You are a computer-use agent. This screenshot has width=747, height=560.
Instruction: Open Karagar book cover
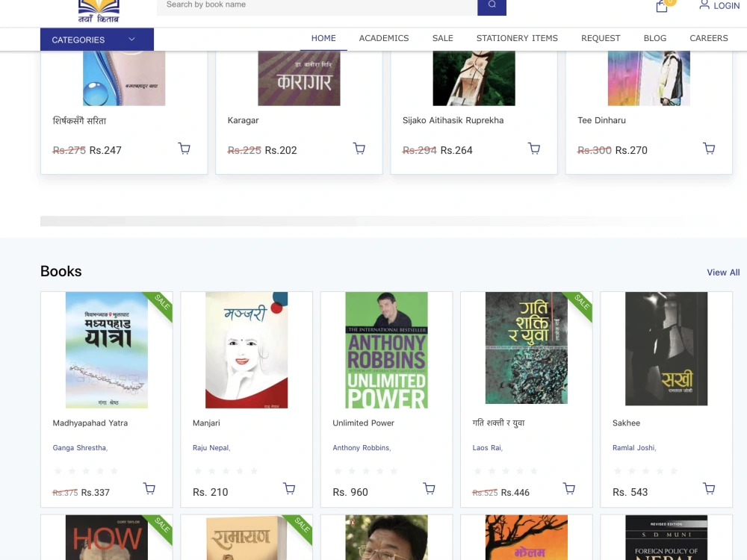click(300, 78)
